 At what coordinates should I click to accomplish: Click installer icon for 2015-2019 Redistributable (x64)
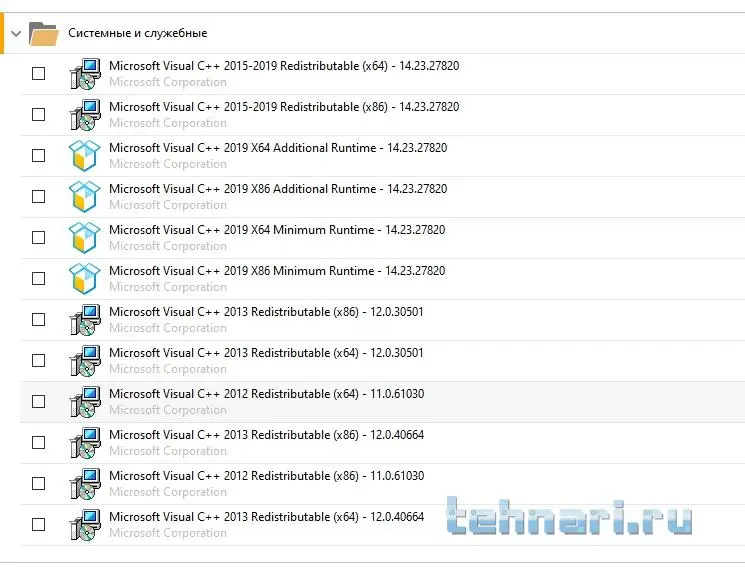click(85, 74)
